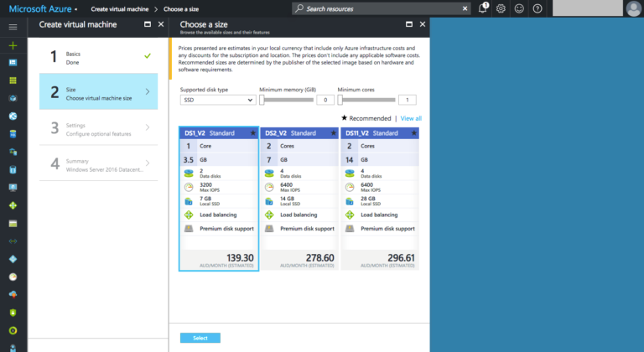This screenshot has width=644, height=352.
Task: Click the View all link
Action: click(411, 118)
